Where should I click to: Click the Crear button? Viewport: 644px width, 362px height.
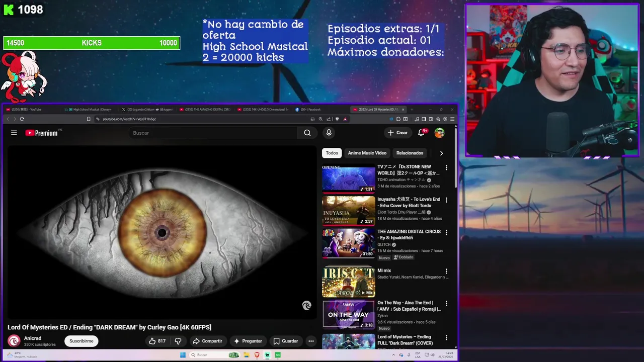397,133
